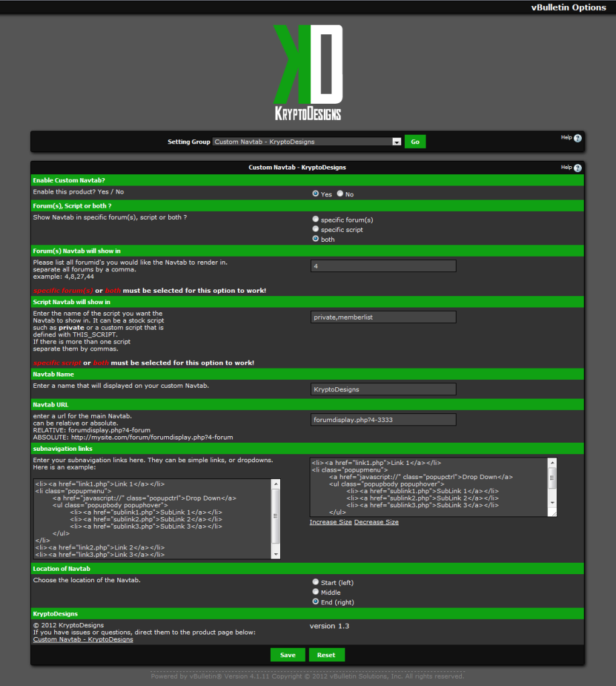Click the help icon in Custom Navtab header

(578, 168)
